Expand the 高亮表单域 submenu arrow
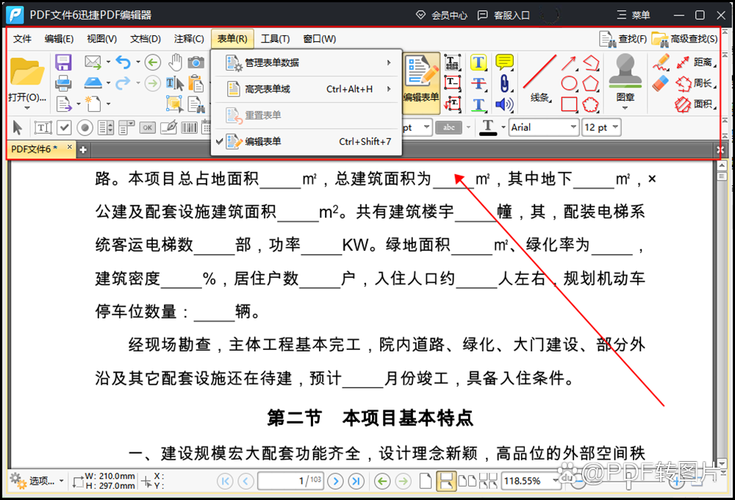Viewport: 735px width, 500px height. click(x=389, y=89)
